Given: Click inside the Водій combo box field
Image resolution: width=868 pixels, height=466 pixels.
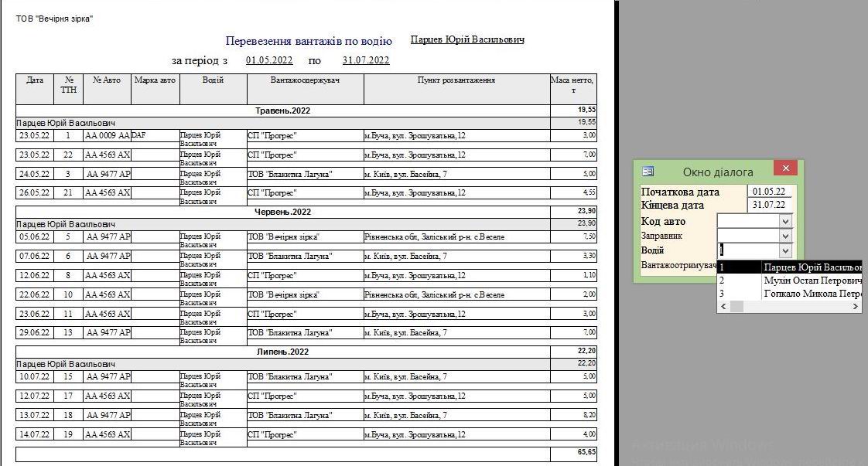Looking at the screenshot, I should (x=748, y=250).
